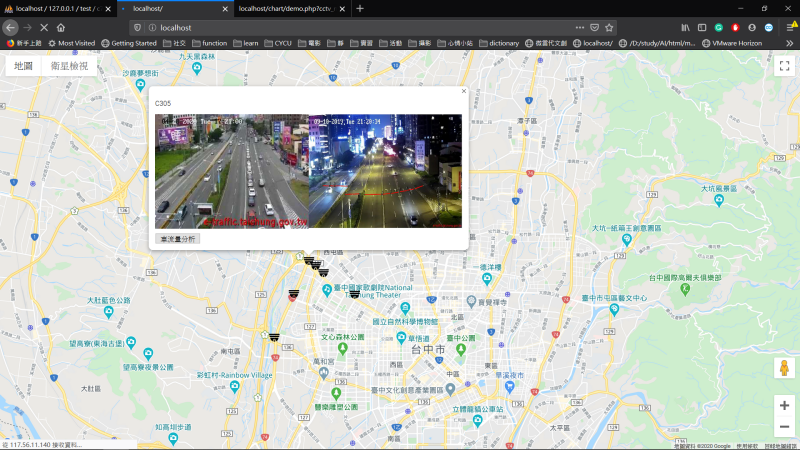Close the phpMyAdmin tab
Screen dimensions: 800x450
[x=108, y=9]
